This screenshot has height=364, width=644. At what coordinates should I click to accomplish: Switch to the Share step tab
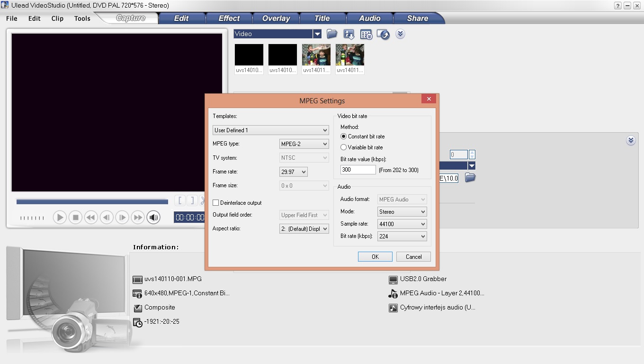418,18
